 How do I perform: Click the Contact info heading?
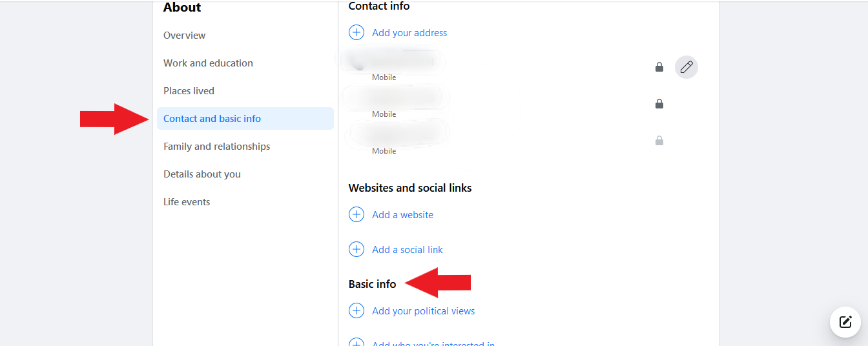tap(378, 6)
